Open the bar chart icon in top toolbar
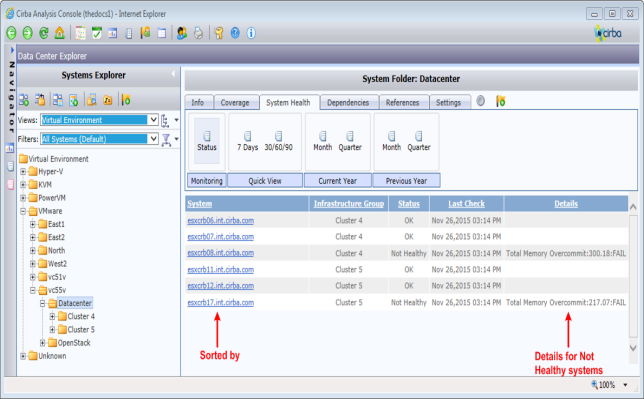 (113, 33)
